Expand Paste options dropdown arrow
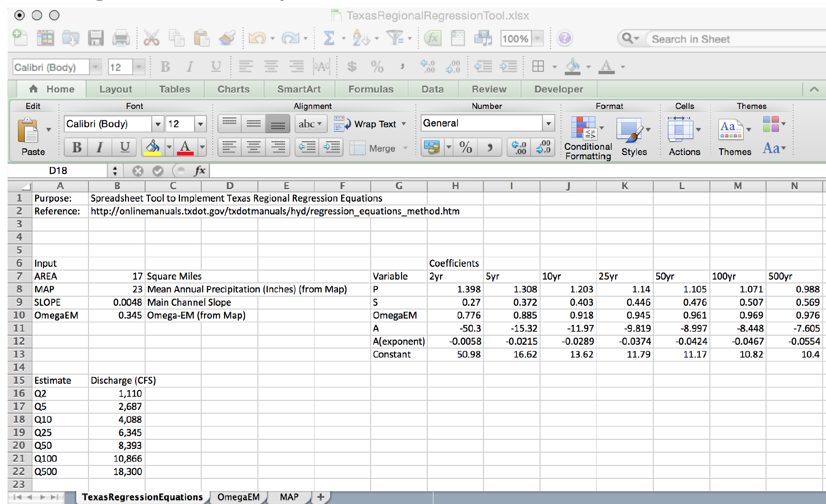This screenshot has width=826, height=504. (x=48, y=129)
